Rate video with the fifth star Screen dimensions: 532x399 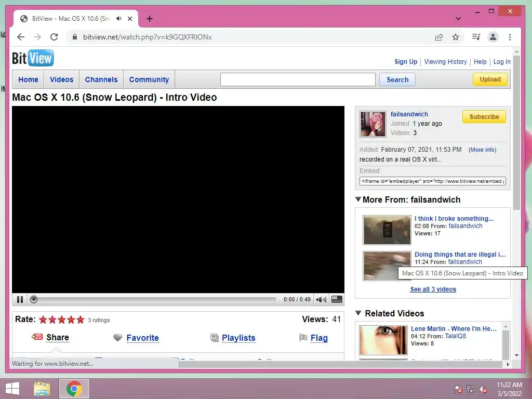[81, 320]
